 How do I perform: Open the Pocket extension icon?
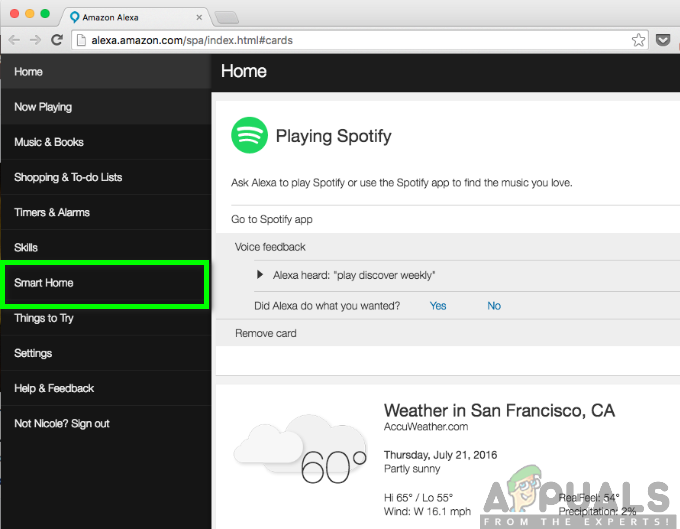pos(663,40)
